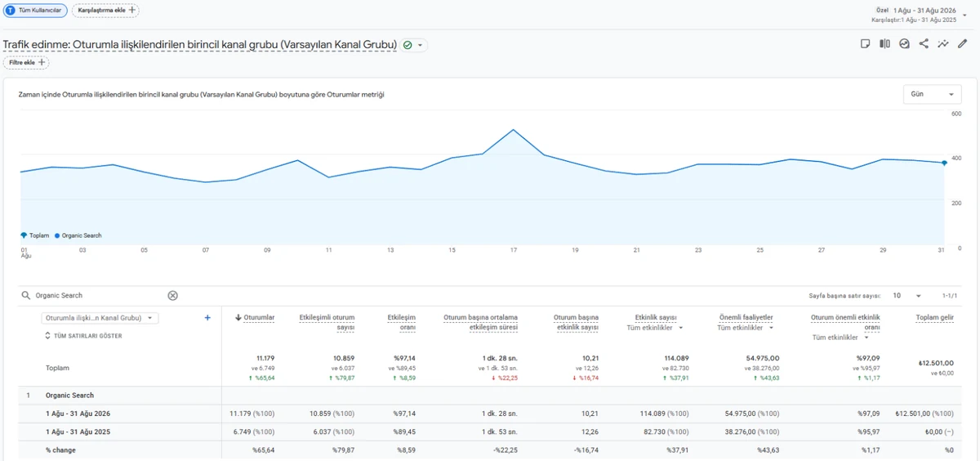Viewport: 980px width, 461px height.
Task: Select the Organic Search row label
Action: 69,396
